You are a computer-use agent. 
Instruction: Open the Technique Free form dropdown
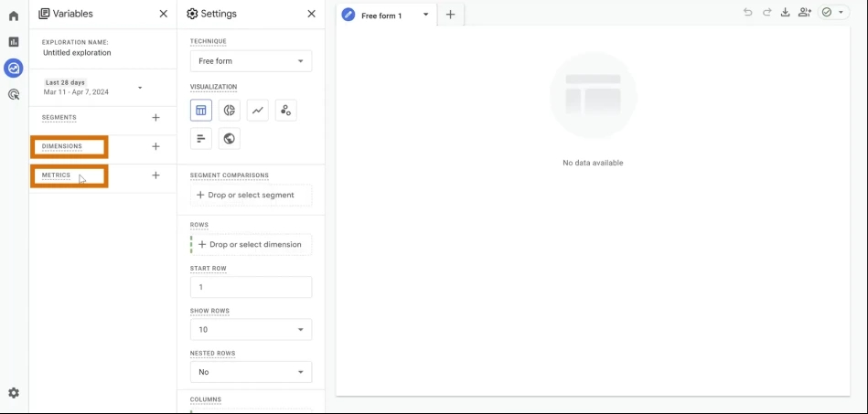251,61
